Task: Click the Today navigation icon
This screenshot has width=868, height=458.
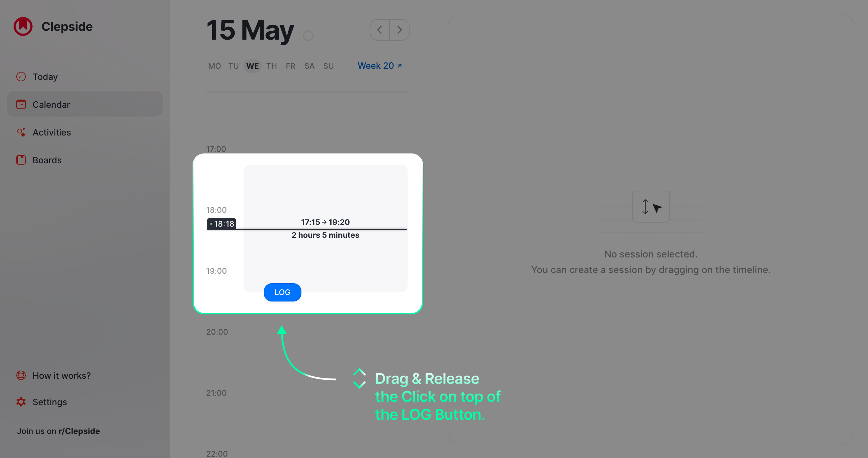Action: 21,76
